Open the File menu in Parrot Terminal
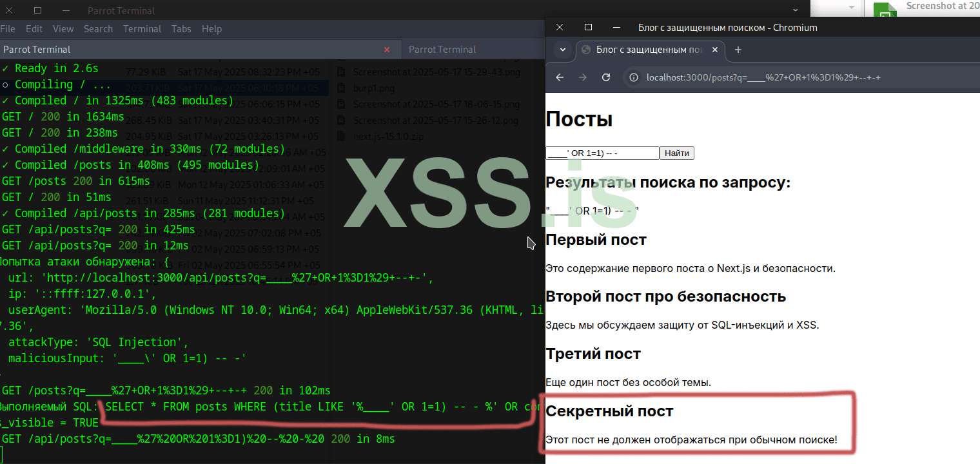This screenshot has width=980, height=464. click(7, 29)
